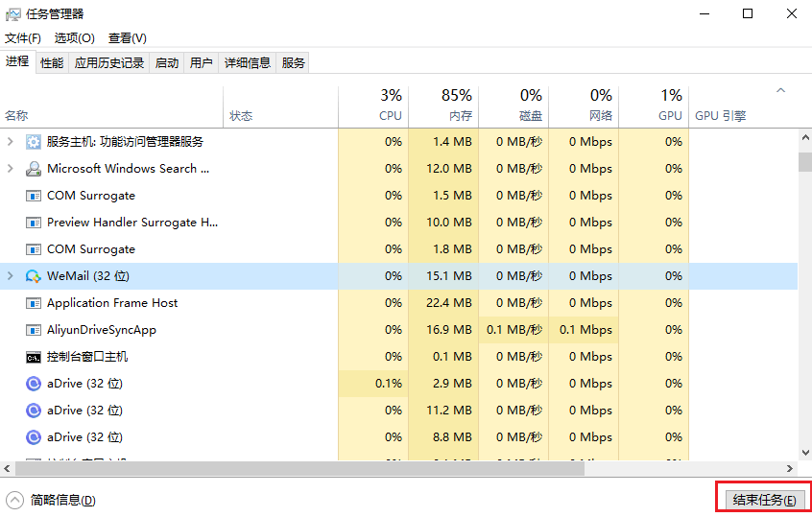
Task: Sort by the GPU percentage column header
Action: tap(654, 107)
